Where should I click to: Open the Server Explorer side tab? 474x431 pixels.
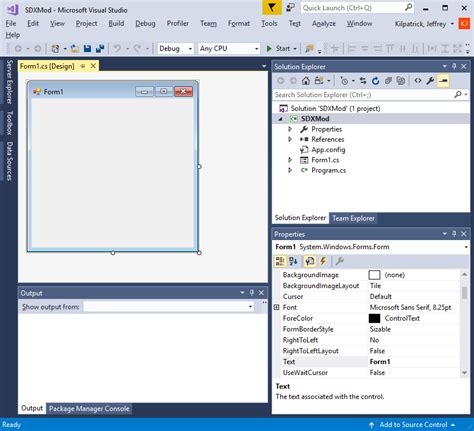tap(9, 82)
